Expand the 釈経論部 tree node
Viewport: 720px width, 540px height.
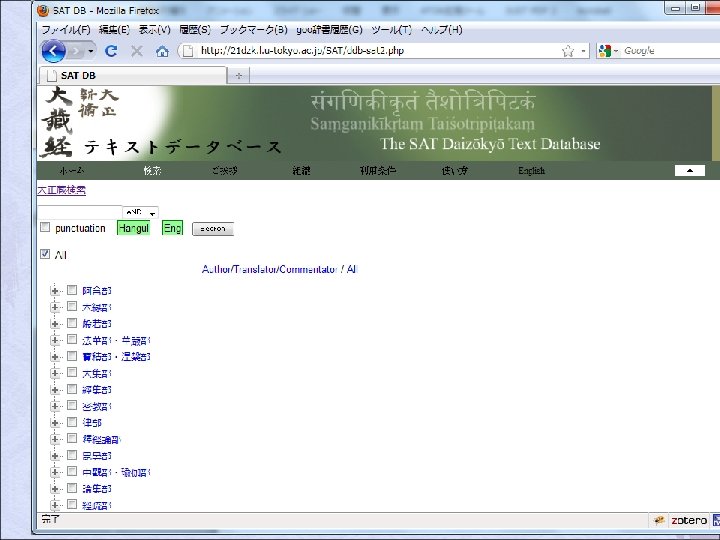pyautogui.click(x=55, y=439)
